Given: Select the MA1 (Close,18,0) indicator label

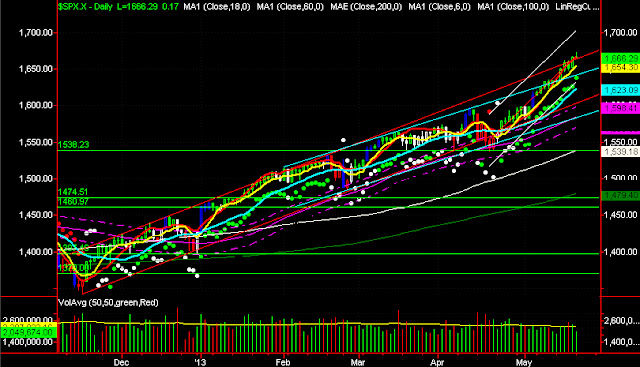Looking at the screenshot, I should (217, 7).
